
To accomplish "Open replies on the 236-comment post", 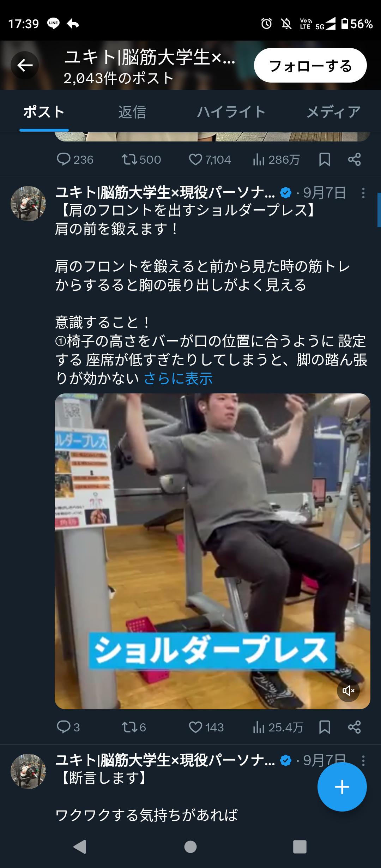I will (x=75, y=160).
